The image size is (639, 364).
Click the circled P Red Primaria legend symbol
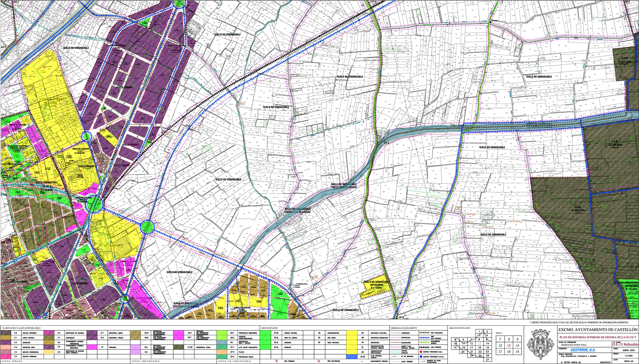pos(276,361)
